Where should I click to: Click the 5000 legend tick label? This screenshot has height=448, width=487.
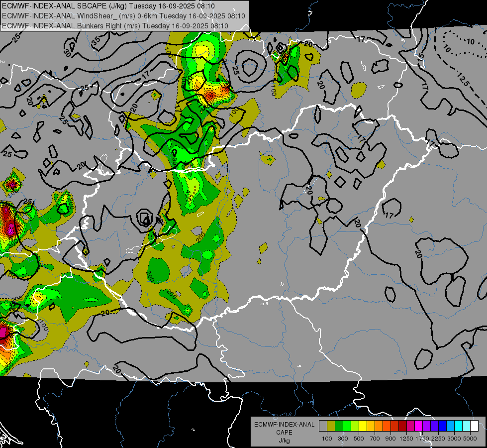[x=471, y=439]
